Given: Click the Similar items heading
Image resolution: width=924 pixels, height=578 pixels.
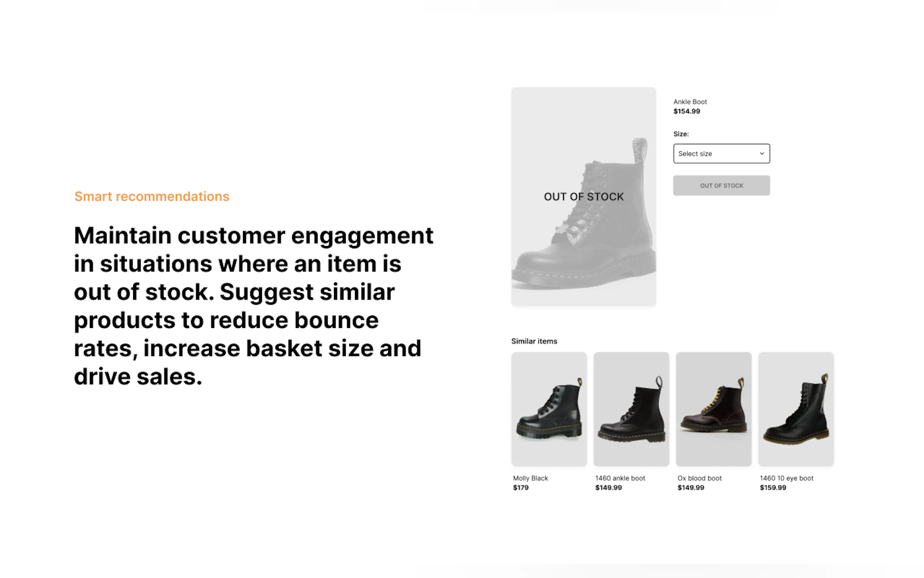Looking at the screenshot, I should click(534, 341).
